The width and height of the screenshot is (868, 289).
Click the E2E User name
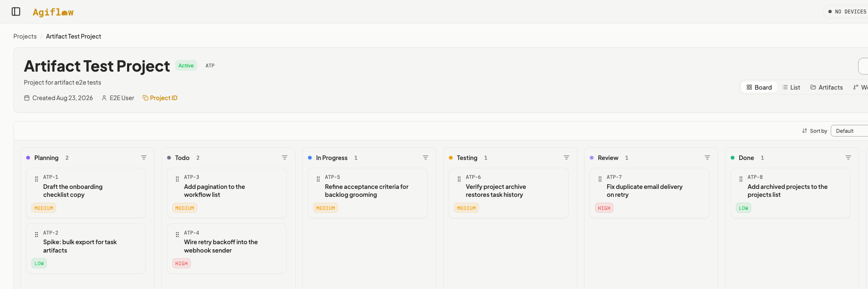point(122,98)
